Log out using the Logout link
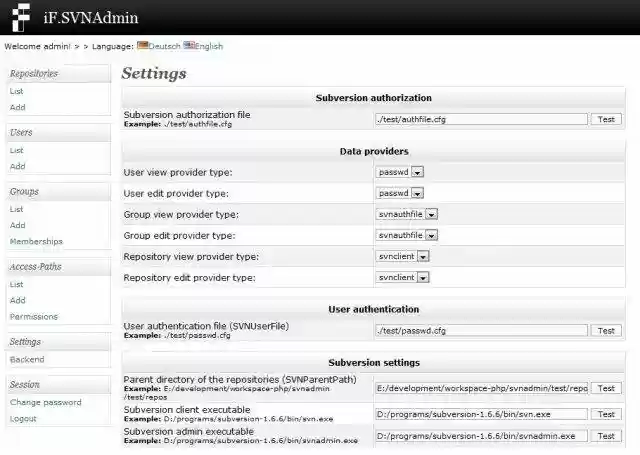640x455 pixels. [x=23, y=418]
